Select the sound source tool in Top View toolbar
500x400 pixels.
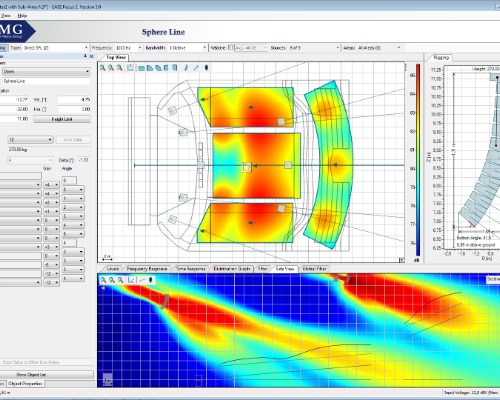coord(186,68)
